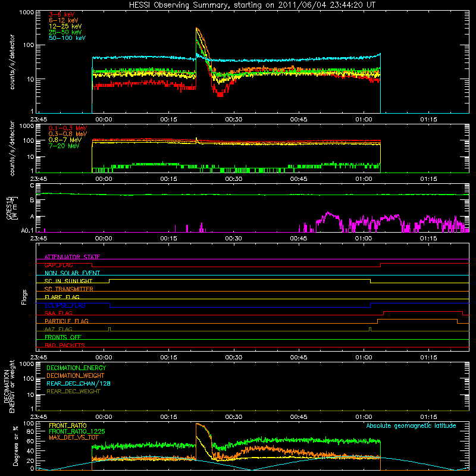The height and width of the screenshot is (476, 476).
Task: Select the DECIMATION_ENERGY legend label
Action: pyautogui.click(x=76, y=368)
